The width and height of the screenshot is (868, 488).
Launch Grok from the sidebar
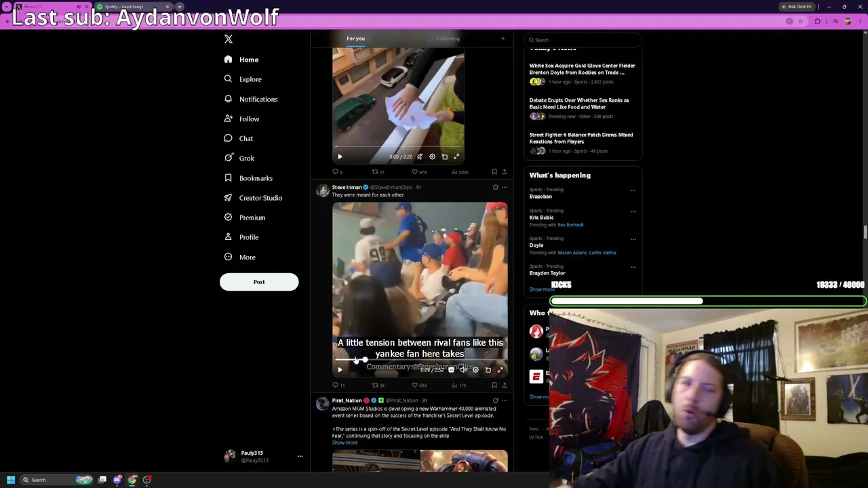click(239, 158)
